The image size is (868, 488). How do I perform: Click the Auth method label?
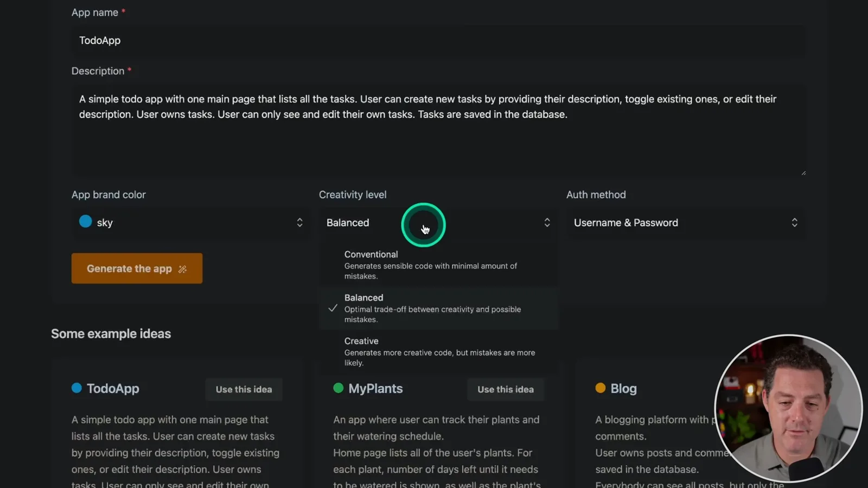pyautogui.click(x=596, y=195)
